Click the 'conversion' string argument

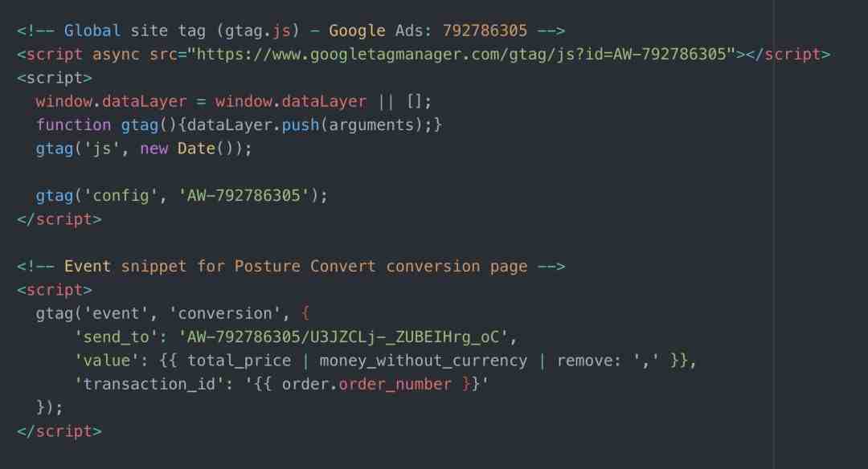point(225,313)
